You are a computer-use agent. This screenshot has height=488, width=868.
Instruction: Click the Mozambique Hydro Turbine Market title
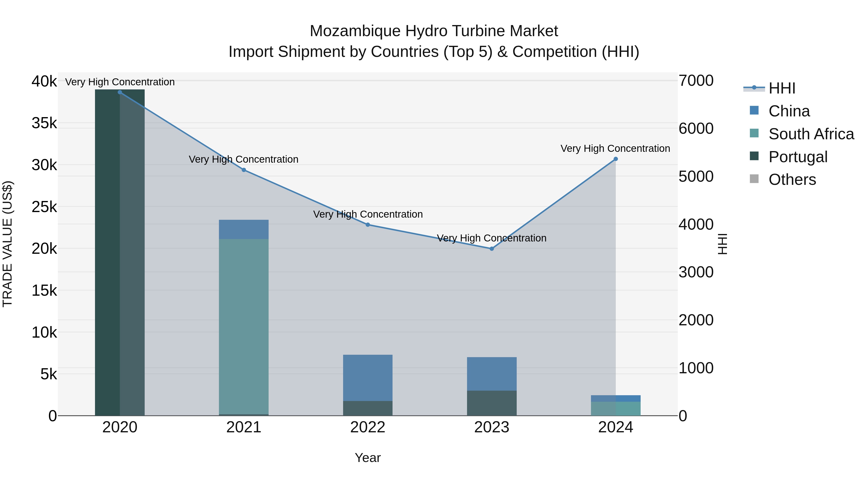pyautogui.click(x=434, y=31)
